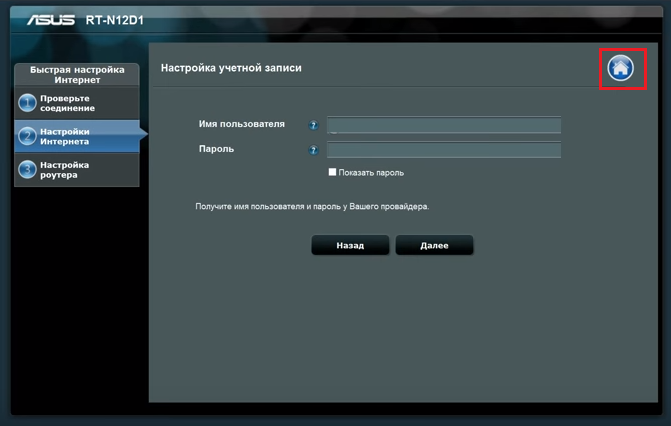Click the RT-N12D1 model name

point(115,20)
